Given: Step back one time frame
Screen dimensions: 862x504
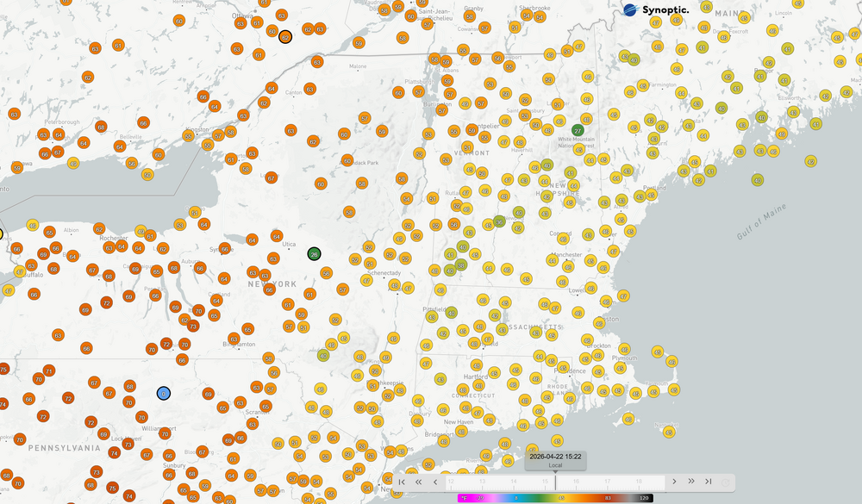Looking at the screenshot, I should tap(435, 482).
